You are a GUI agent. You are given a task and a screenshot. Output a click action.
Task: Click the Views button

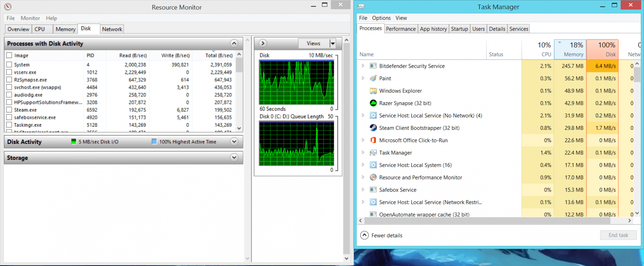[313, 43]
